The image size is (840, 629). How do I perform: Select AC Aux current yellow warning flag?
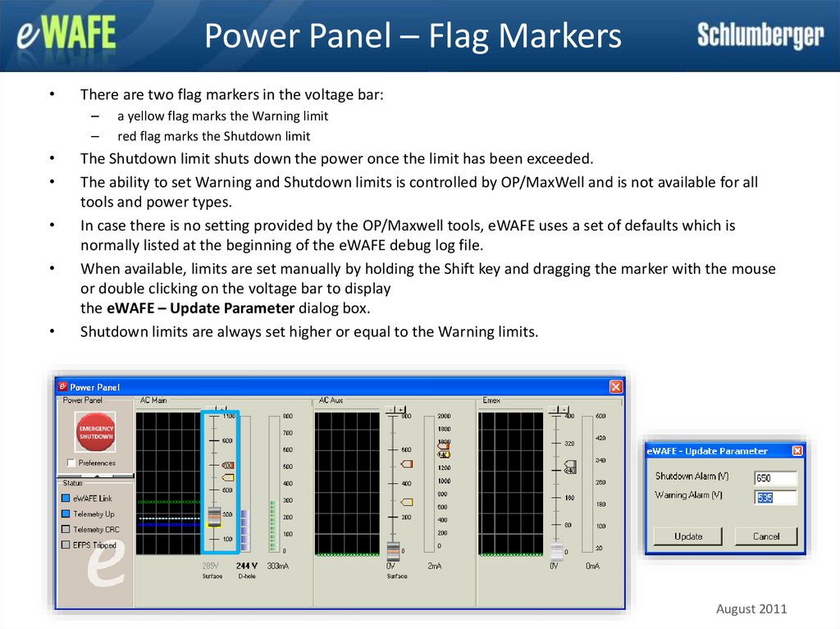pyautogui.click(x=444, y=454)
